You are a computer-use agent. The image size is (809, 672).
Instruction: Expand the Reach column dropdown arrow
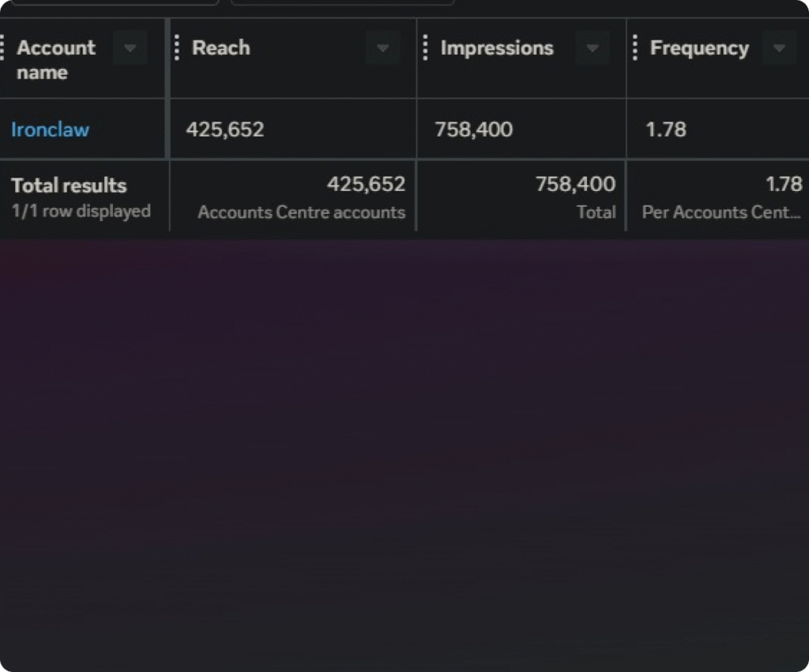(x=383, y=49)
